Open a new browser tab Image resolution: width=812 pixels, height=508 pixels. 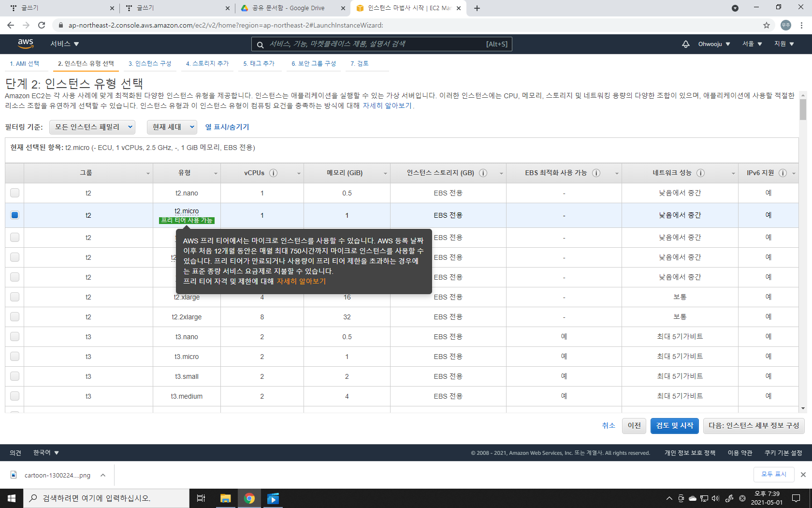[x=477, y=8]
